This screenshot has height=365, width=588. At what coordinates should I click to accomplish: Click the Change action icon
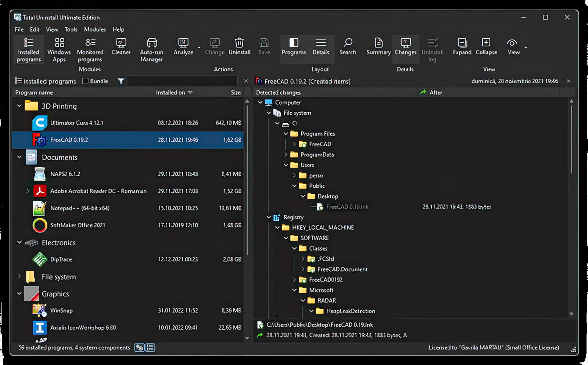(x=215, y=43)
